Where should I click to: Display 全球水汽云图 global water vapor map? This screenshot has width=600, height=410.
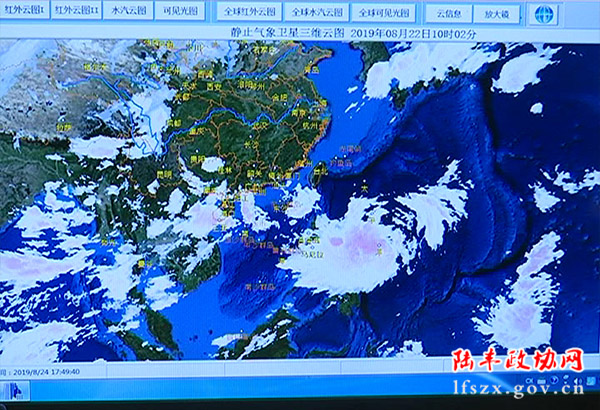click(315, 13)
